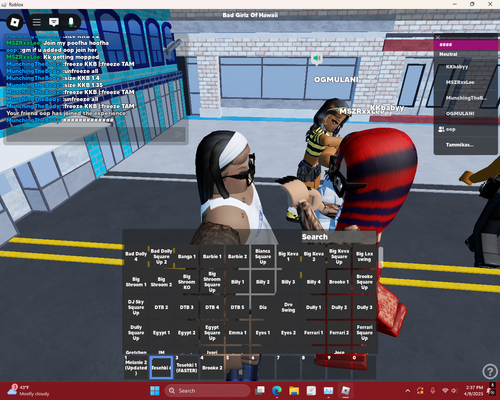This screenshot has width=500, height=400.
Task: Select the Egypt 2 tile
Action: point(187,333)
